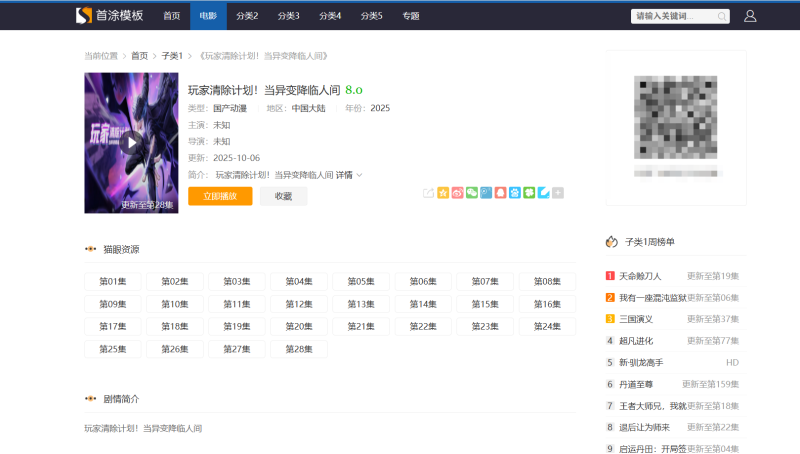Viewport: 800px width, 454px height.
Task: Play episode 第23集
Action: (x=485, y=326)
